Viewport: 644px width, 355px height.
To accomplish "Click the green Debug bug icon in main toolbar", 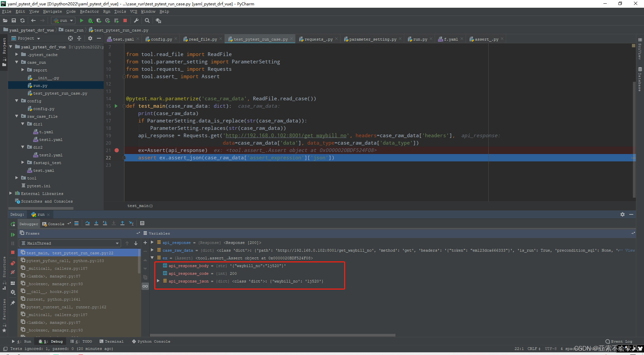I will pyautogui.click(x=90, y=21).
